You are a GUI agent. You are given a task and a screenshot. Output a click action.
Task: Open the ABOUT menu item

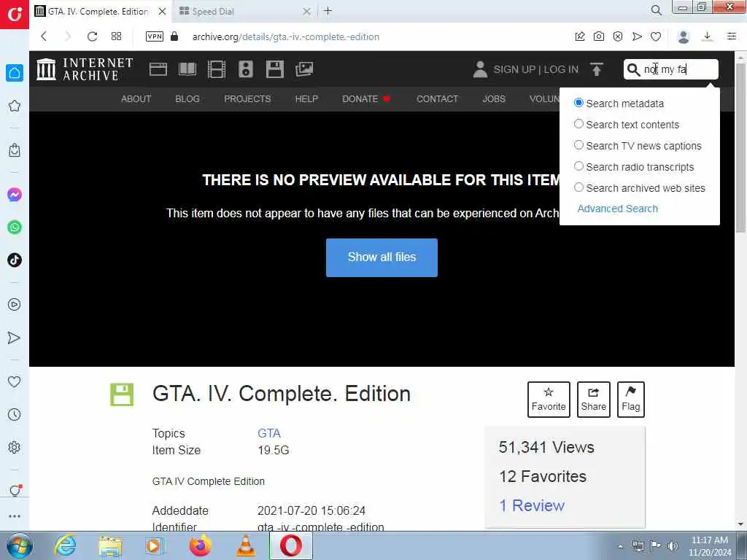136,99
